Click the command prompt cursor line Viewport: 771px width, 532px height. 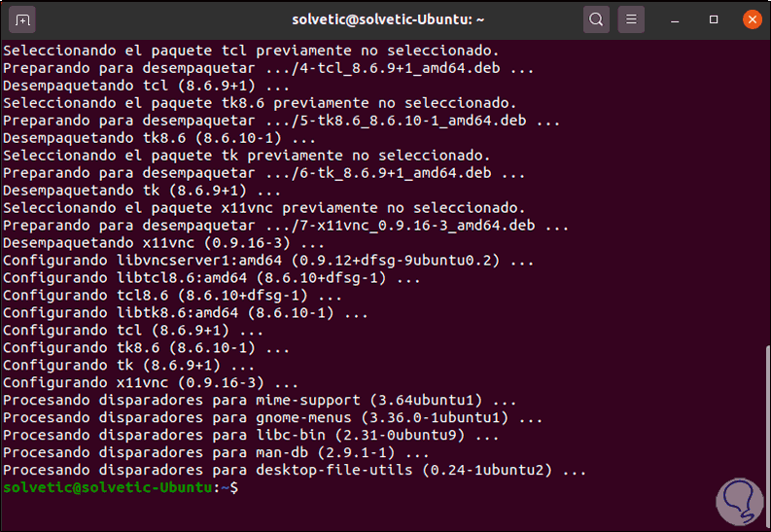pos(389,488)
